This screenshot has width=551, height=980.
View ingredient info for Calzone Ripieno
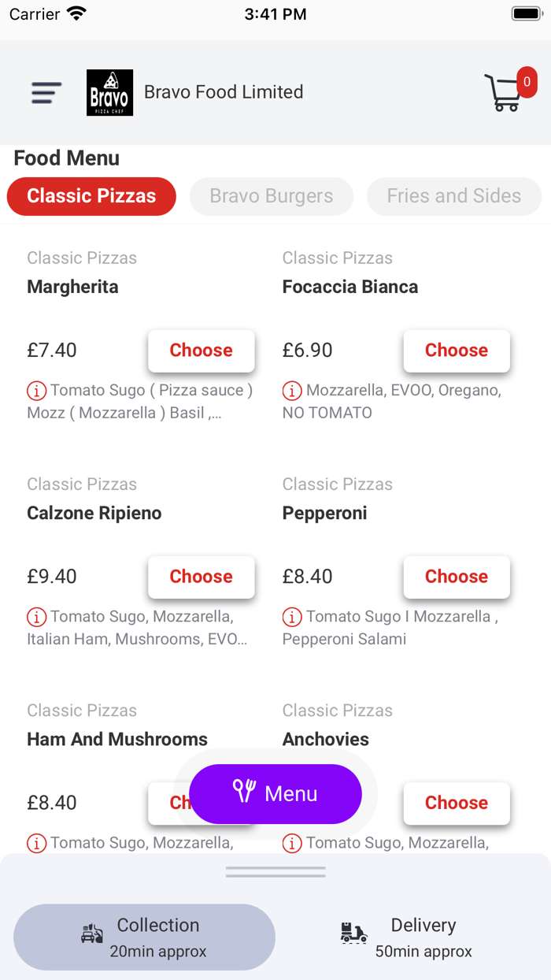(36, 616)
